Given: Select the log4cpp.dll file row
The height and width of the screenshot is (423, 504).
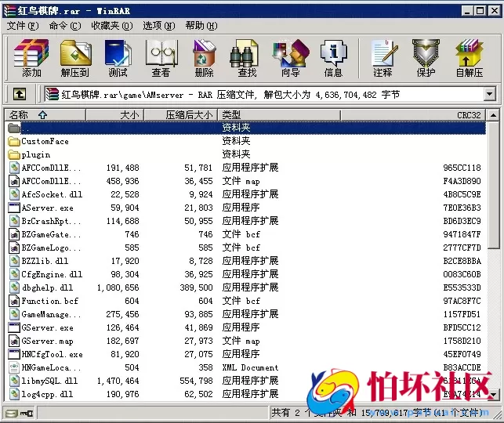Looking at the screenshot, I should pyautogui.click(x=245, y=394).
